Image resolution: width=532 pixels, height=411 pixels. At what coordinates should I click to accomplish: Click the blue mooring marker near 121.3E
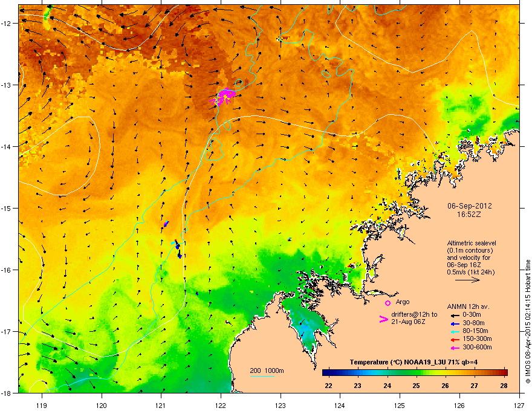(178, 249)
